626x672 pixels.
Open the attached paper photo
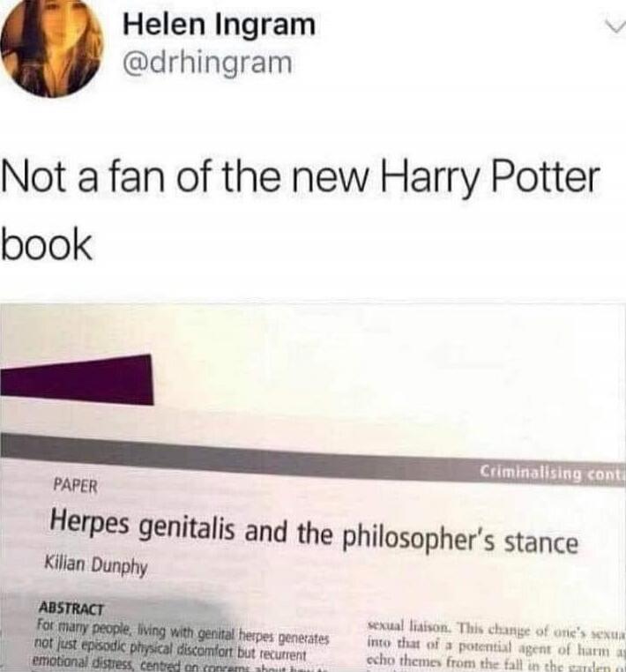coord(313,487)
